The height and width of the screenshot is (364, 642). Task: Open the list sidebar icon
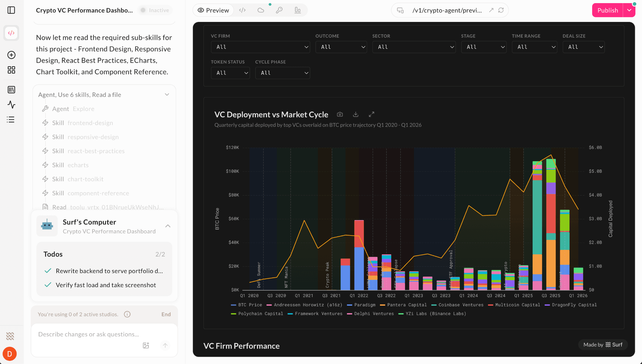(11, 119)
